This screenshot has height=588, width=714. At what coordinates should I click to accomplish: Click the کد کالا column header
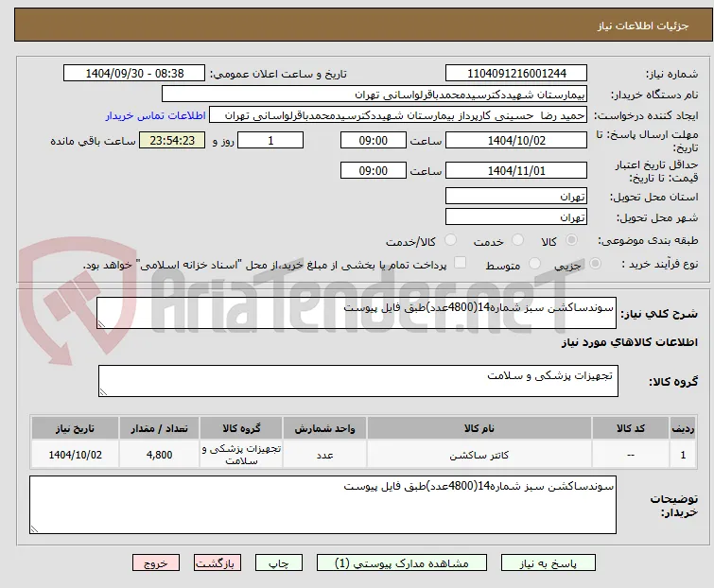pyautogui.click(x=630, y=428)
